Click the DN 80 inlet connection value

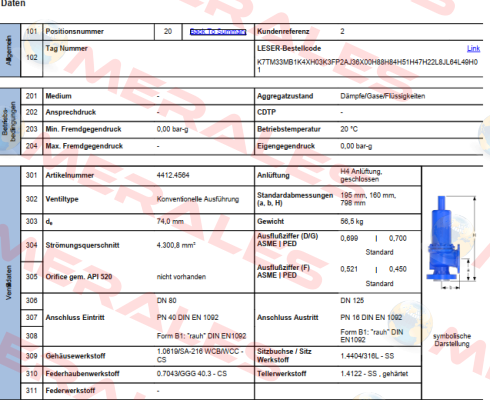(166, 301)
